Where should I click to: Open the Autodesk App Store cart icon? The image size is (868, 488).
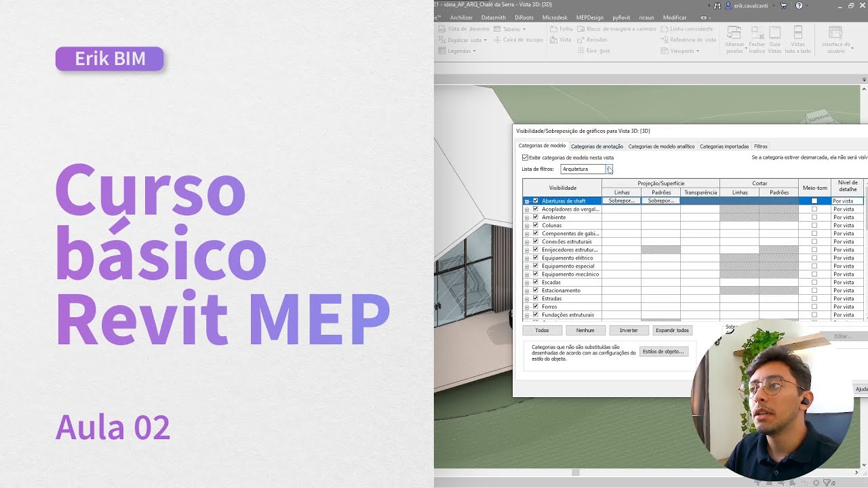tap(784, 5)
